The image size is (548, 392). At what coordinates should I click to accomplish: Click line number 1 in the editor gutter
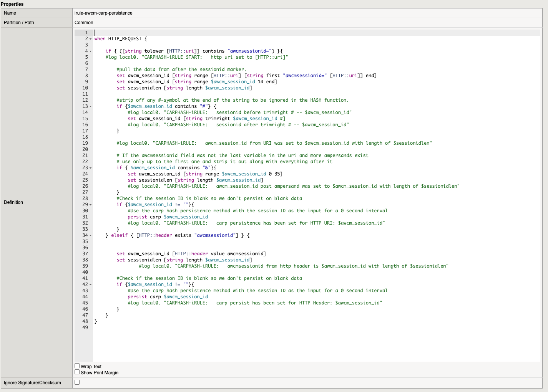86,32
